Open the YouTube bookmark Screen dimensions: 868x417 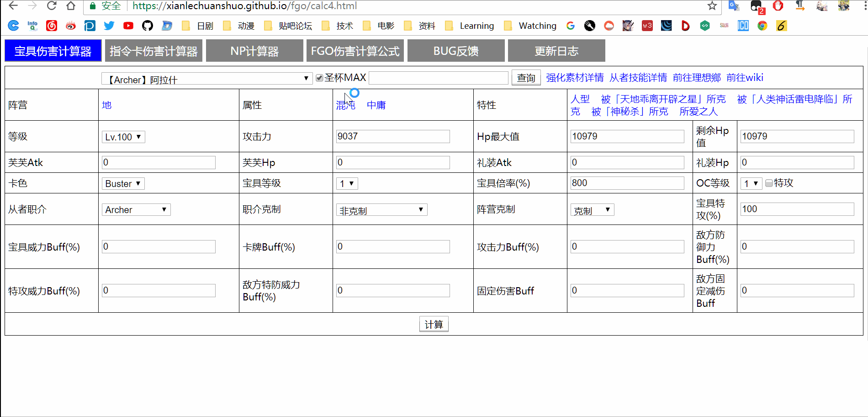[x=128, y=26]
